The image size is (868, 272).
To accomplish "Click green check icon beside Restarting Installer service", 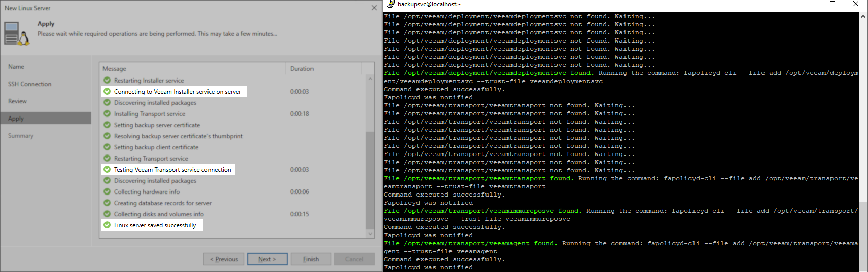I will [x=107, y=80].
